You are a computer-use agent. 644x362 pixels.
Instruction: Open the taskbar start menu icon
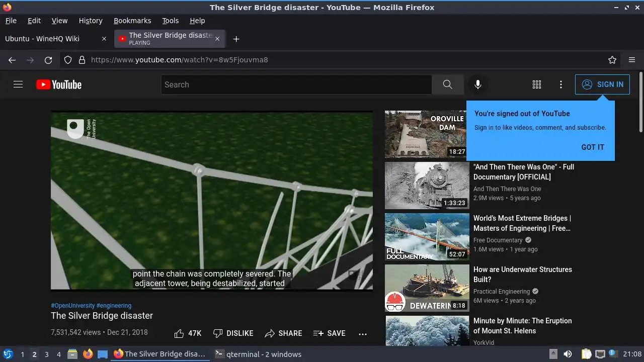(8, 354)
